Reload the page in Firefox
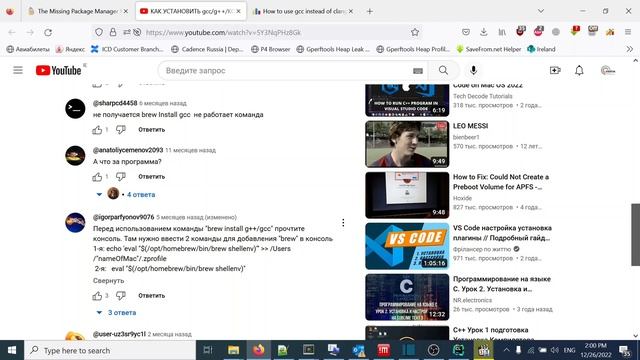 pos(48,32)
